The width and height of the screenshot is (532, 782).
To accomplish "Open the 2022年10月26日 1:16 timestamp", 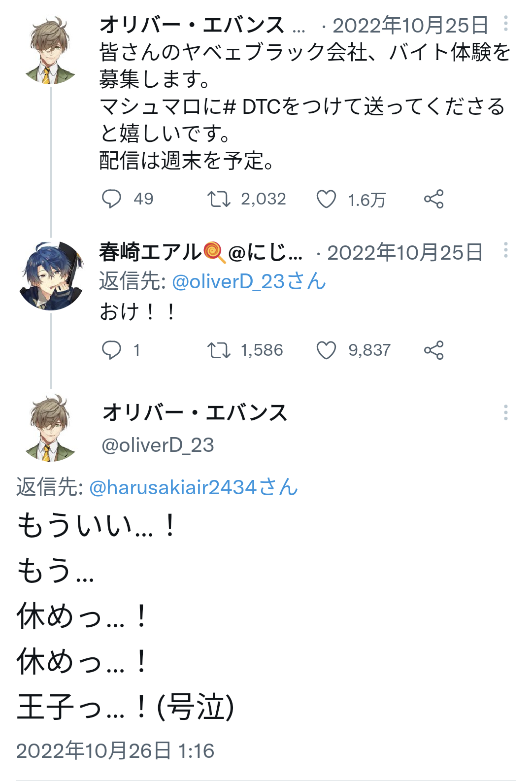I will [115, 751].
